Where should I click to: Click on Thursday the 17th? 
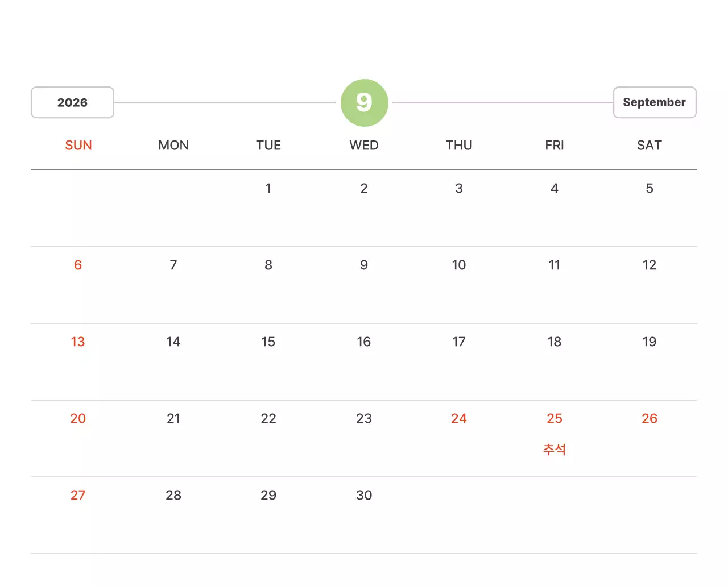click(x=459, y=342)
